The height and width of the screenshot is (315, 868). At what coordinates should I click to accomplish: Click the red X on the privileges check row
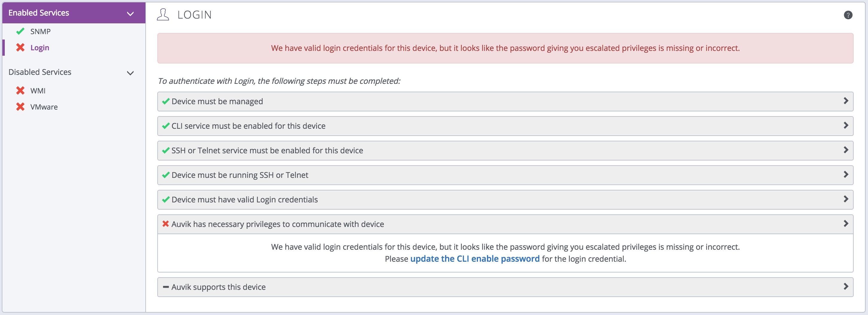pyautogui.click(x=165, y=223)
